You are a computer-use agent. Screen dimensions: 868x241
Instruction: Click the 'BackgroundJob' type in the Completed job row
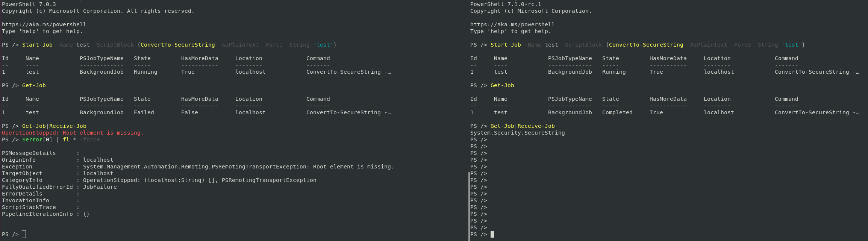coord(570,112)
